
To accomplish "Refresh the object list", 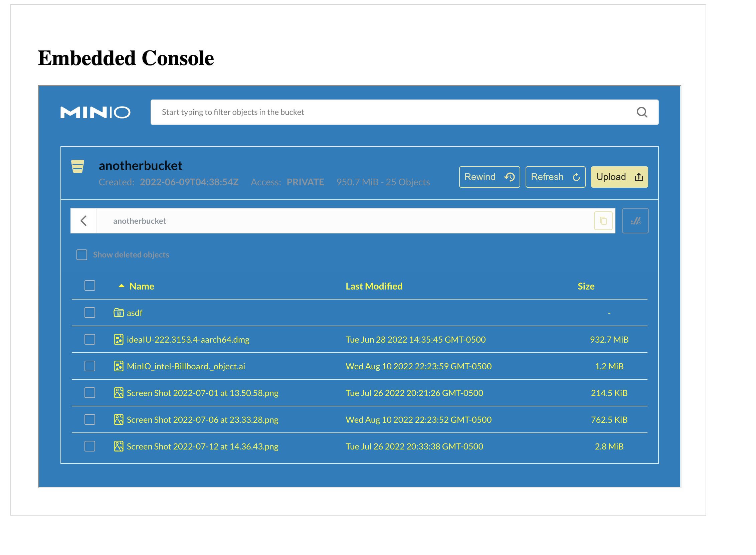I will (555, 177).
